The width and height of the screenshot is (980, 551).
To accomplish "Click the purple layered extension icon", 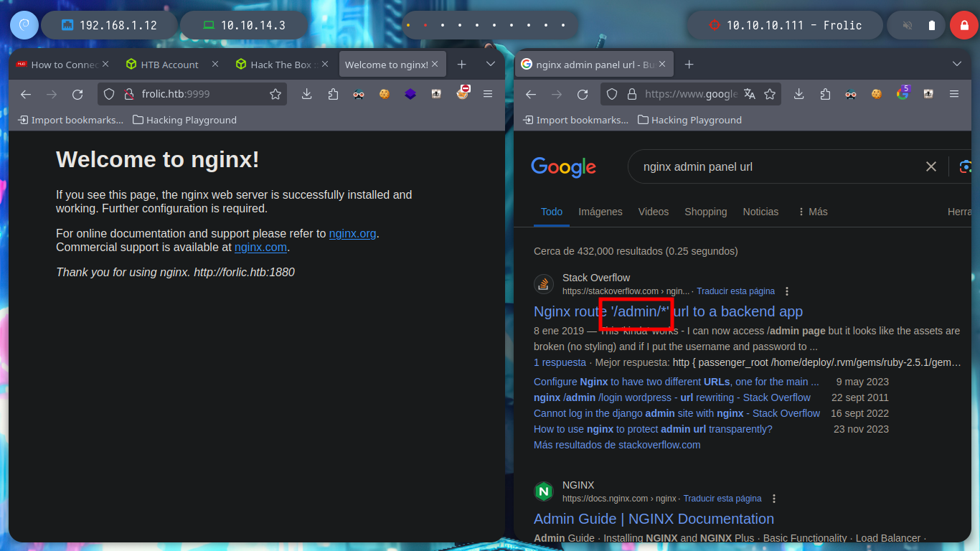I will pos(410,94).
